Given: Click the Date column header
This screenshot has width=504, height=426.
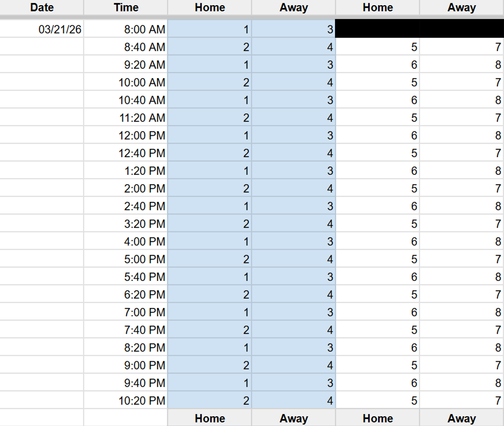Looking at the screenshot, I should [x=42, y=8].
